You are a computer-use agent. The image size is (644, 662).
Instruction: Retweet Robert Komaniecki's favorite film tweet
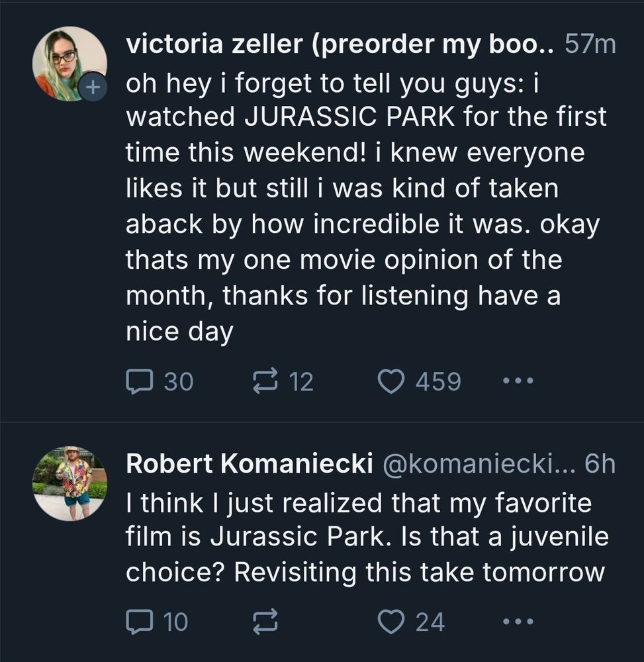265,622
